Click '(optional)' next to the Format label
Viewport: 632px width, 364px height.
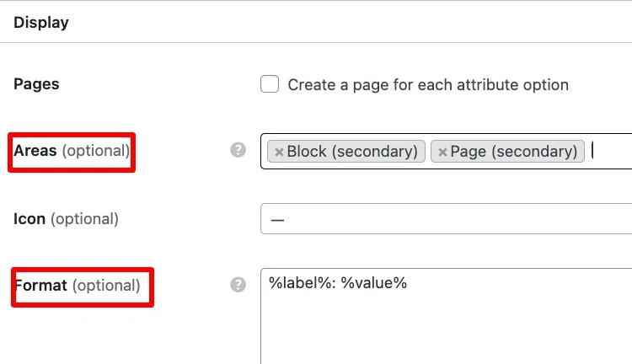click(x=106, y=286)
